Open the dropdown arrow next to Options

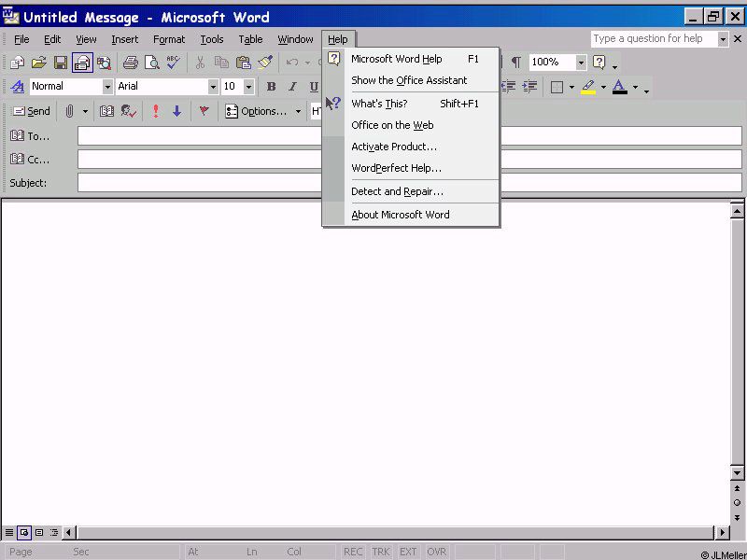tap(298, 111)
